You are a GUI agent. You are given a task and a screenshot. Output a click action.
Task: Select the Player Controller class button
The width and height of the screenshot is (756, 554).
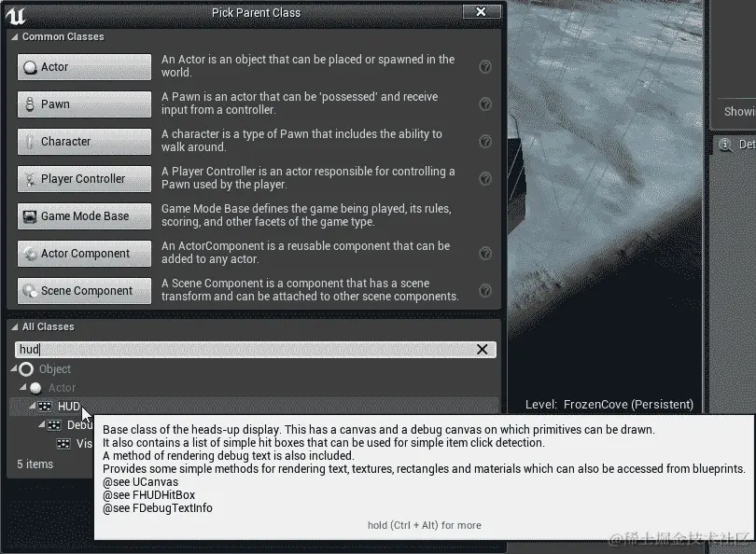(x=84, y=179)
